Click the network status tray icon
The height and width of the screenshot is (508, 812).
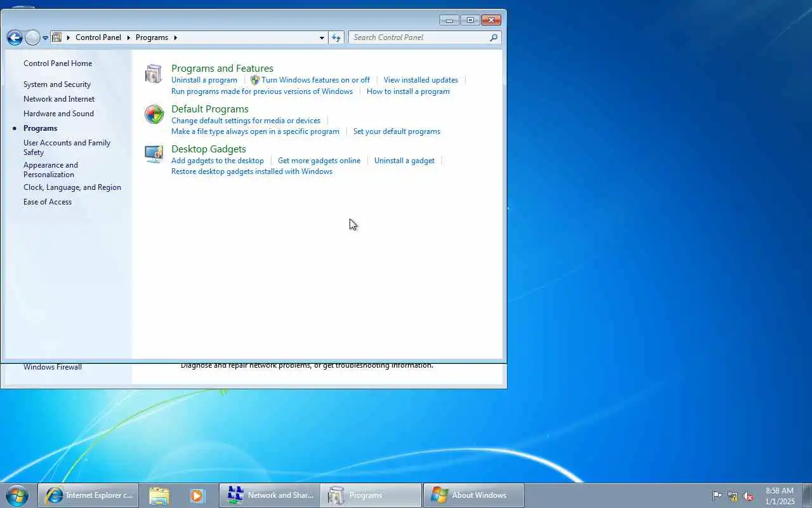733,496
